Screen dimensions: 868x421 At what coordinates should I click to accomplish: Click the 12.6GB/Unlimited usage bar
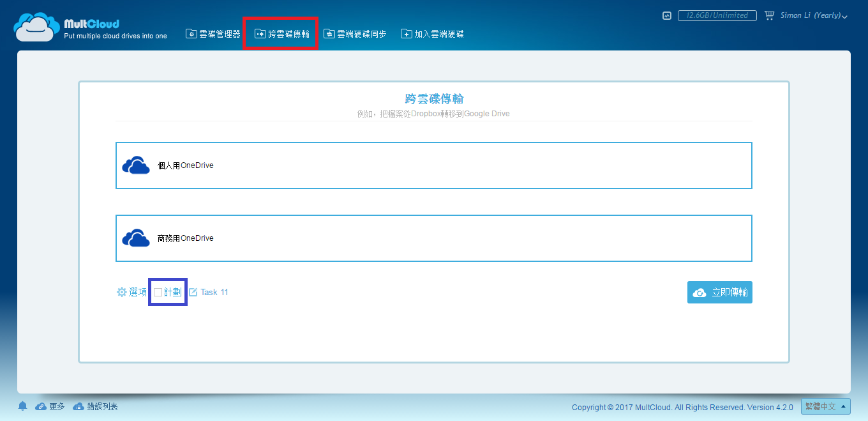pyautogui.click(x=717, y=15)
